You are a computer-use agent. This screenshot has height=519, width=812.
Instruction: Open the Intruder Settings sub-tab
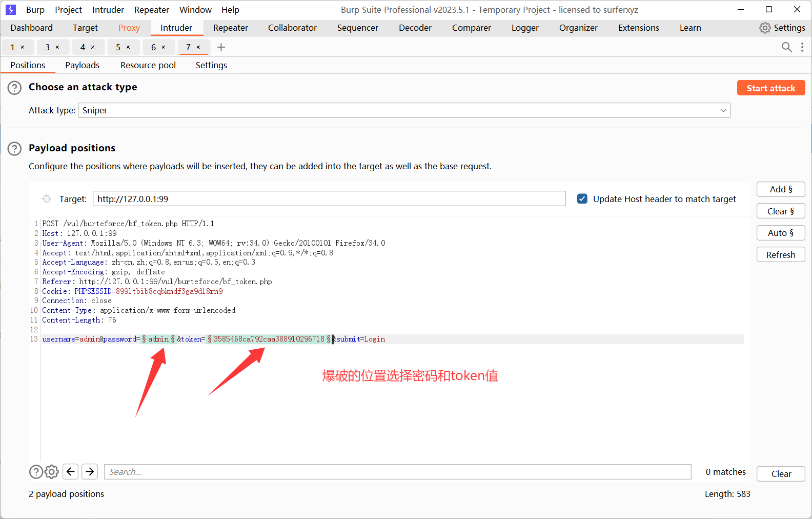click(x=211, y=65)
